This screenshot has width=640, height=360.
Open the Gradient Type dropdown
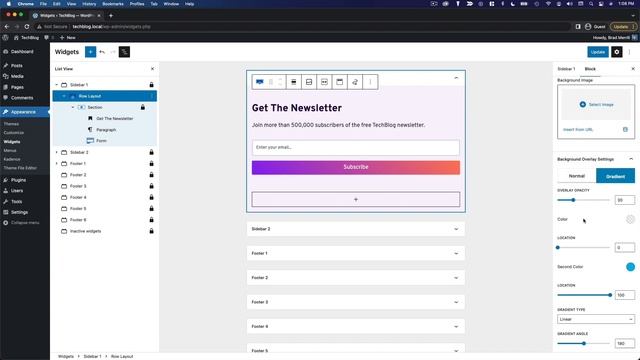596,319
